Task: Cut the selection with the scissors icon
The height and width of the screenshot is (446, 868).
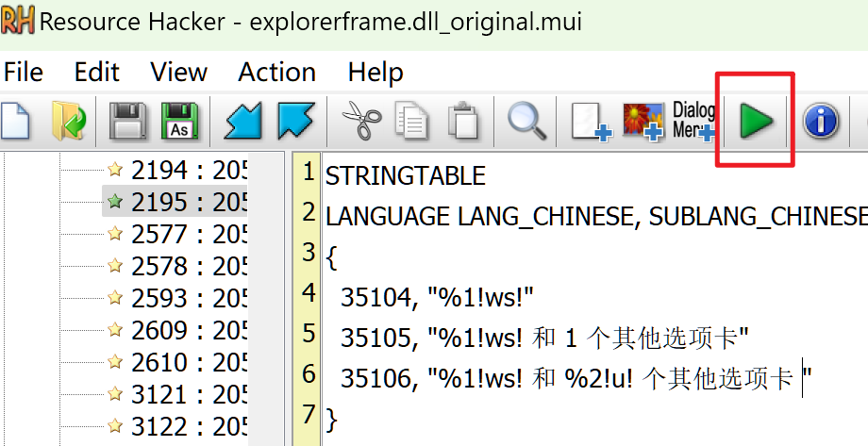Action: [x=361, y=120]
